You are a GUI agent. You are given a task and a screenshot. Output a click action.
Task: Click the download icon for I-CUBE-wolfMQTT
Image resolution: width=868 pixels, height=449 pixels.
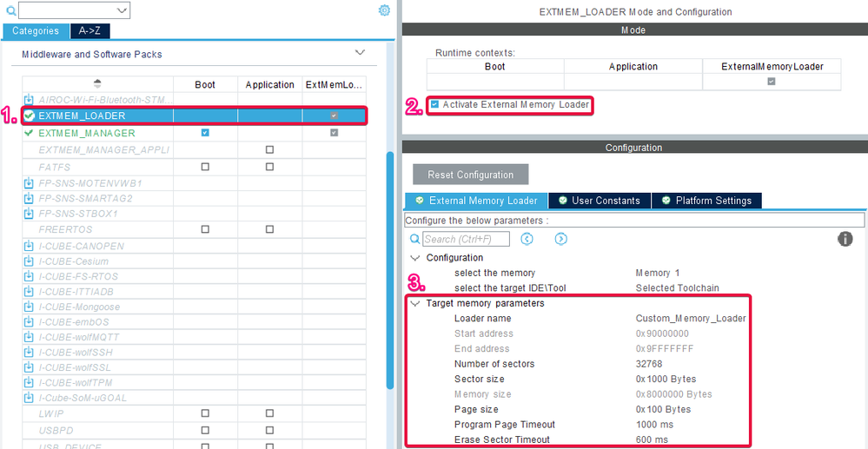point(29,337)
